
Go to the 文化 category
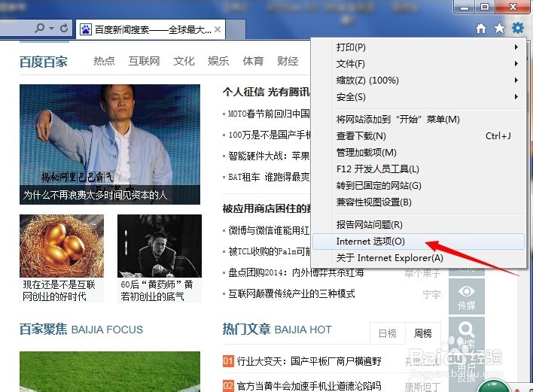click(x=184, y=61)
